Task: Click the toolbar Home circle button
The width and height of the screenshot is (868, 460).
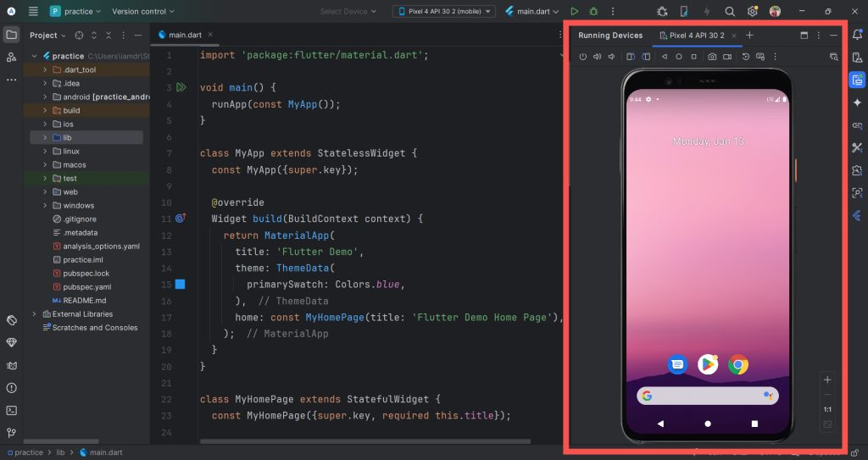Action: coord(679,57)
